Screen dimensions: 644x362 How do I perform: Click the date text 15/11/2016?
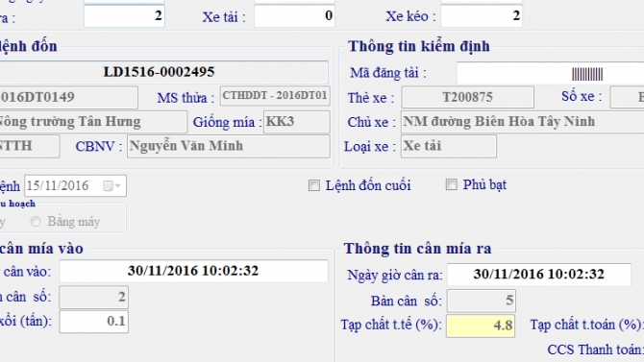(x=58, y=186)
